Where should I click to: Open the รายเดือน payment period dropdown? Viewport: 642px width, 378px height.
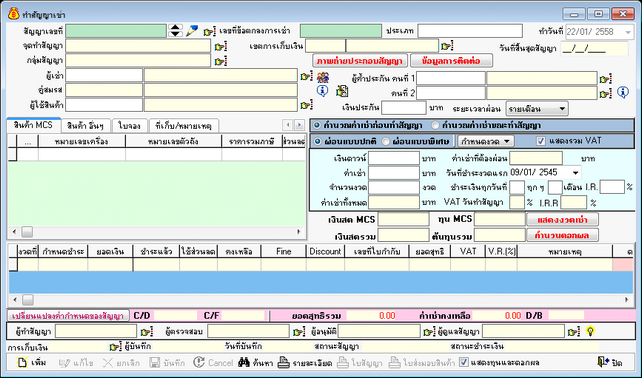point(562,109)
